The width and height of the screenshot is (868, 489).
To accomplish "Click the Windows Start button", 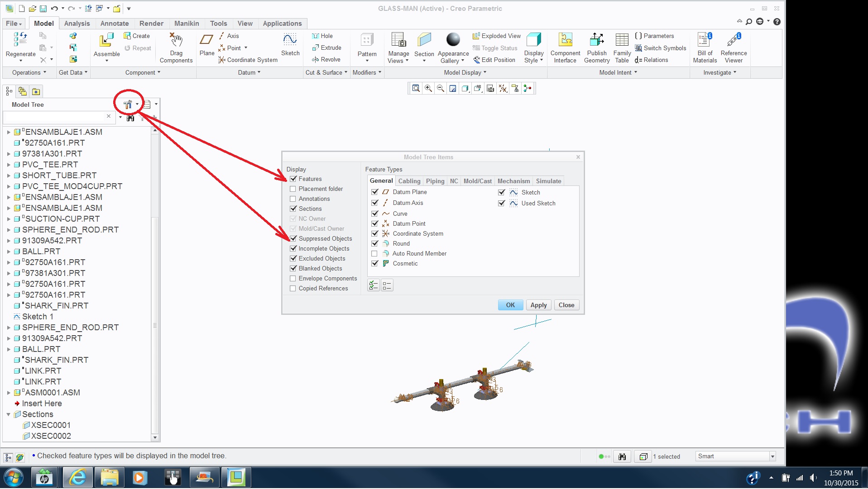I will [13, 478].
